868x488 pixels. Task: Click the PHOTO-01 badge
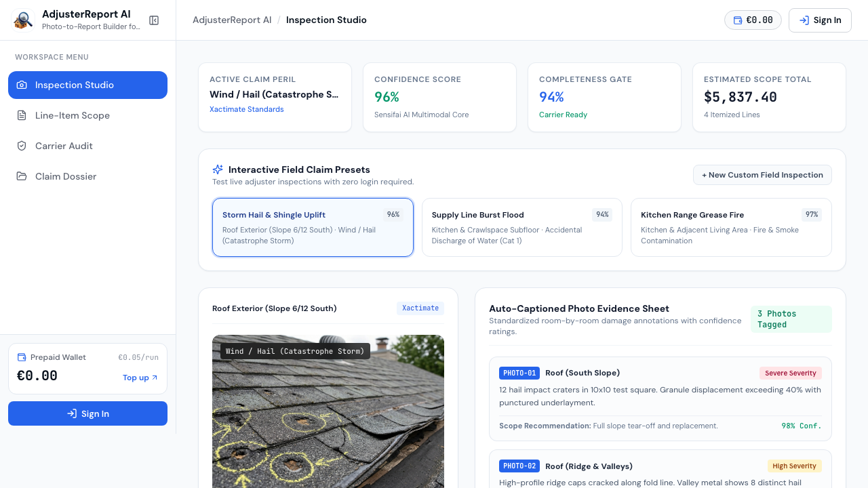(519, 373)
